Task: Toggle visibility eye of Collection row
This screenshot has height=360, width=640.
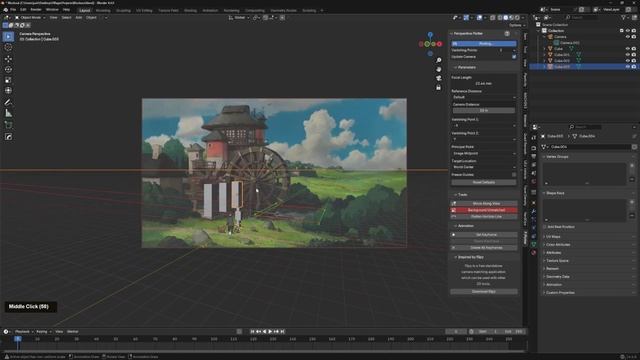Action: 627,31
